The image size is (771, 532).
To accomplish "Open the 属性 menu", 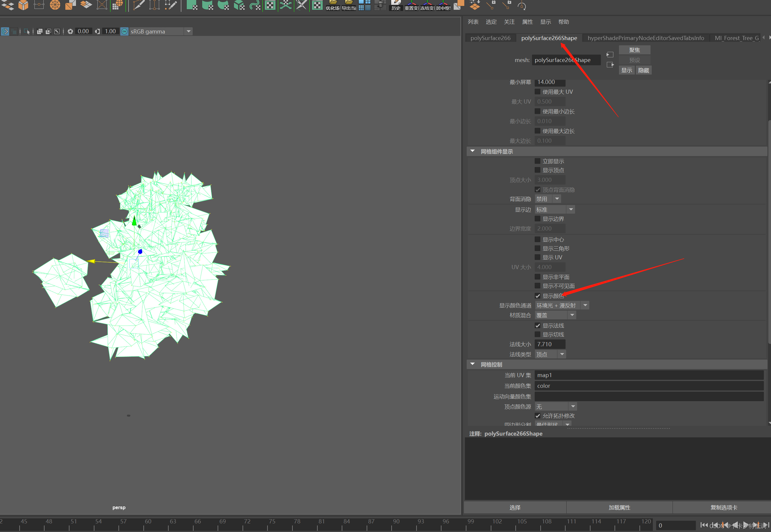I will coord(527,22).
